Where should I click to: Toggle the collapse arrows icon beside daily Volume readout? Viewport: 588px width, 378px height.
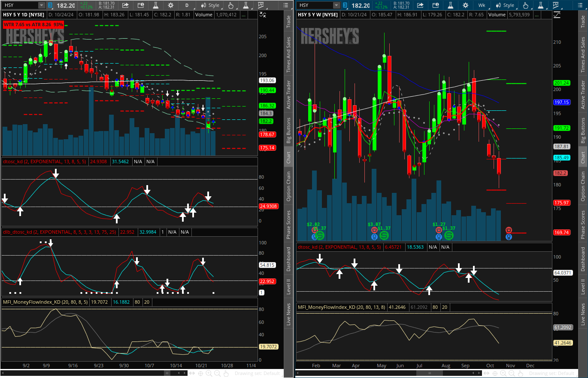point(263,14)
